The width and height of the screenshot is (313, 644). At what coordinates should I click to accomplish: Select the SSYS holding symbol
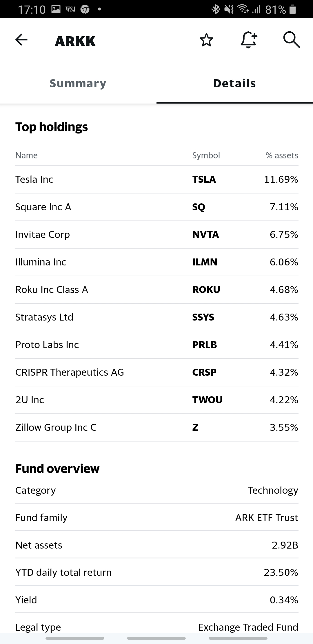pyautogui.click(x=203, y=317)
